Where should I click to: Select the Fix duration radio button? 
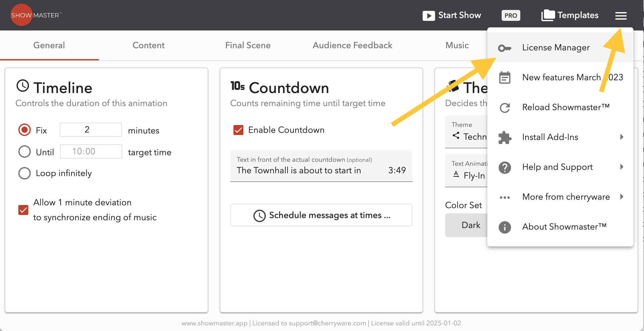coord(25,130)
